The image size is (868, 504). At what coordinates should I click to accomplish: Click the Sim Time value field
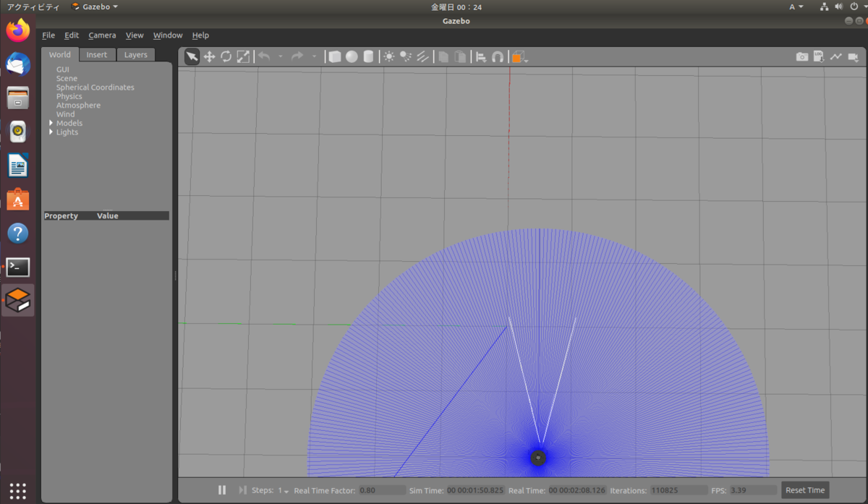point(475,490)
